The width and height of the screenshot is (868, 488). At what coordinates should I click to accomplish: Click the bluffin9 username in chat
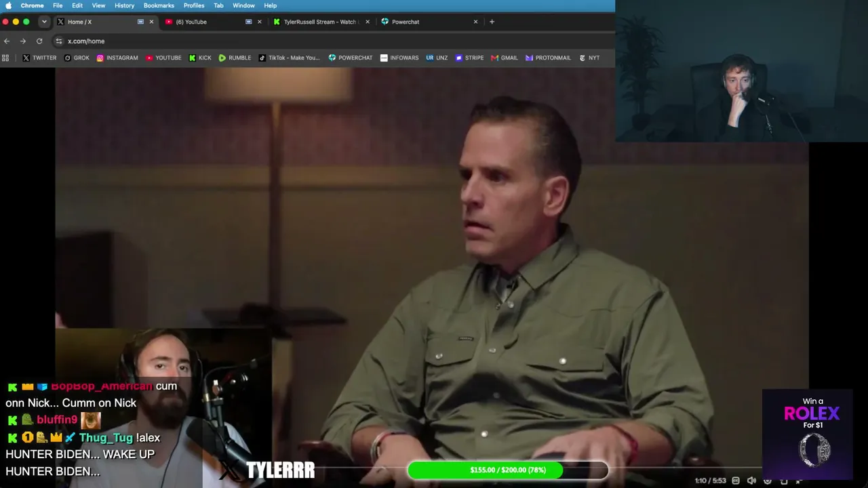point(57,420)
